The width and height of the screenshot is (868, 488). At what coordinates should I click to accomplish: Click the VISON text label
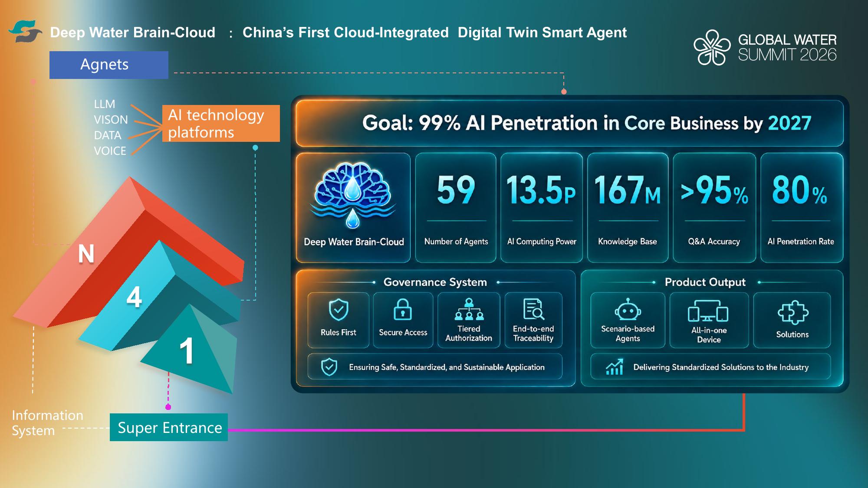(111, 120)
